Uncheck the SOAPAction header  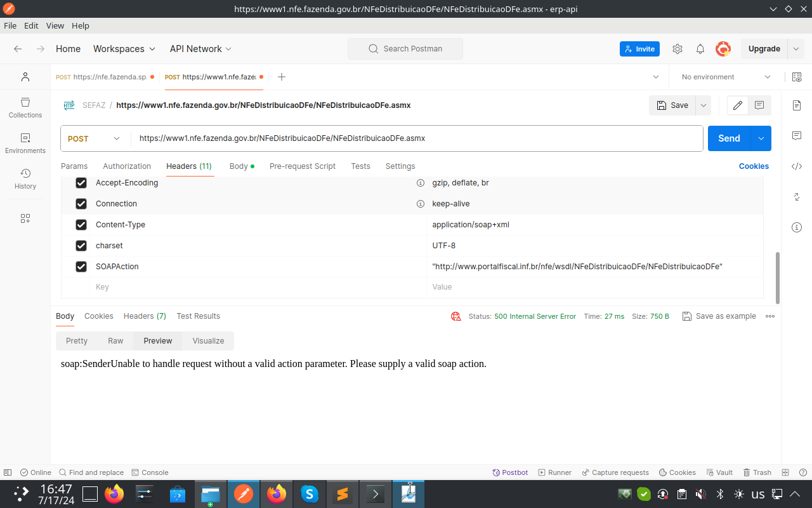click(81, 267)
